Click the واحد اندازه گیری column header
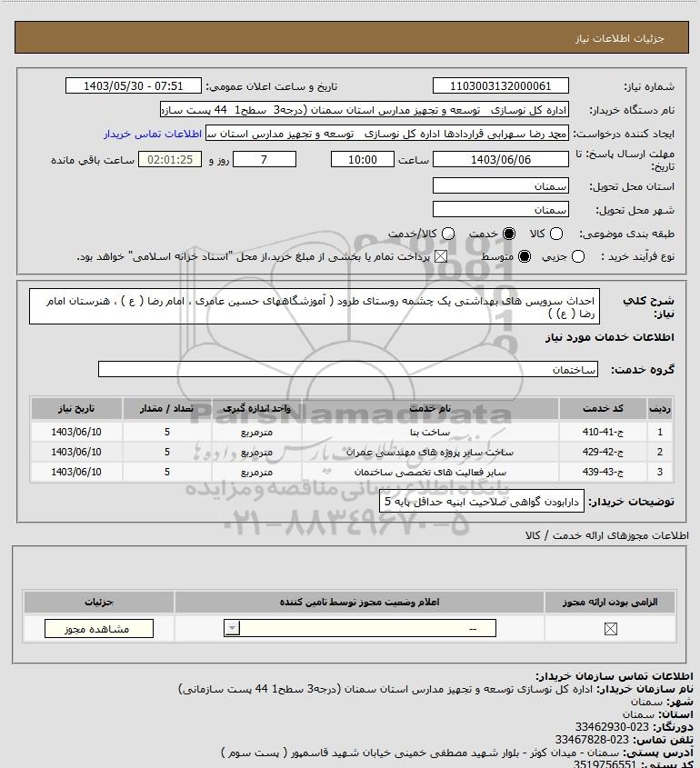The image size is (700, 768). (x=256, y=408)
